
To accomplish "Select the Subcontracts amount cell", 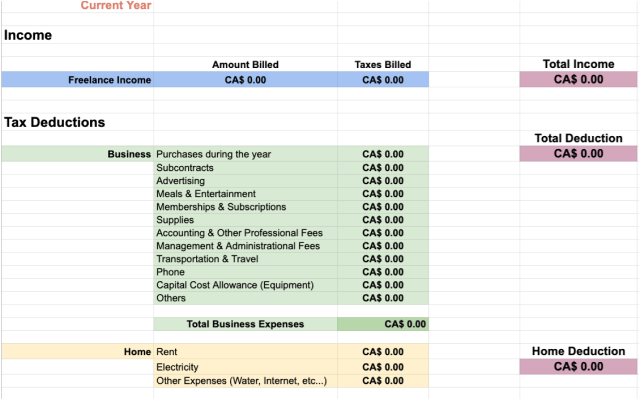I will (383, 168).
